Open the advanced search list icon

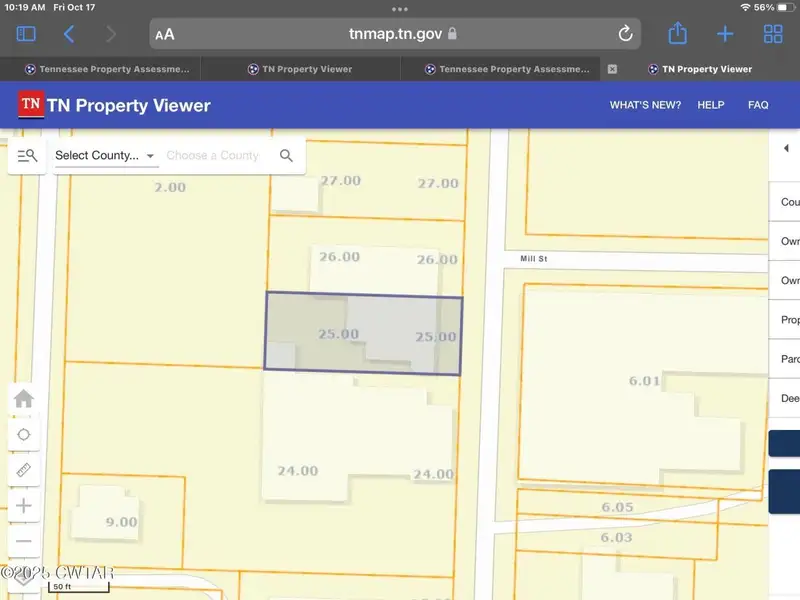pyautogui.click(x=27, y=155)
